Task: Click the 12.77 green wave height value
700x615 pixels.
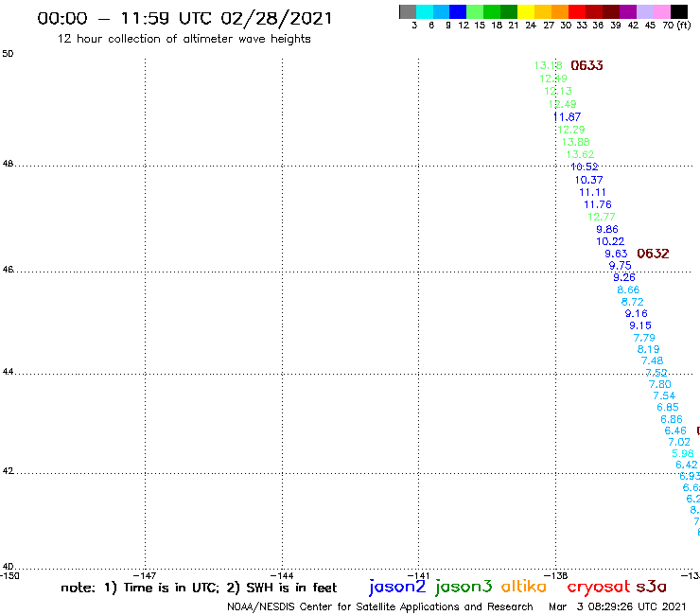Action: point(602,217)
